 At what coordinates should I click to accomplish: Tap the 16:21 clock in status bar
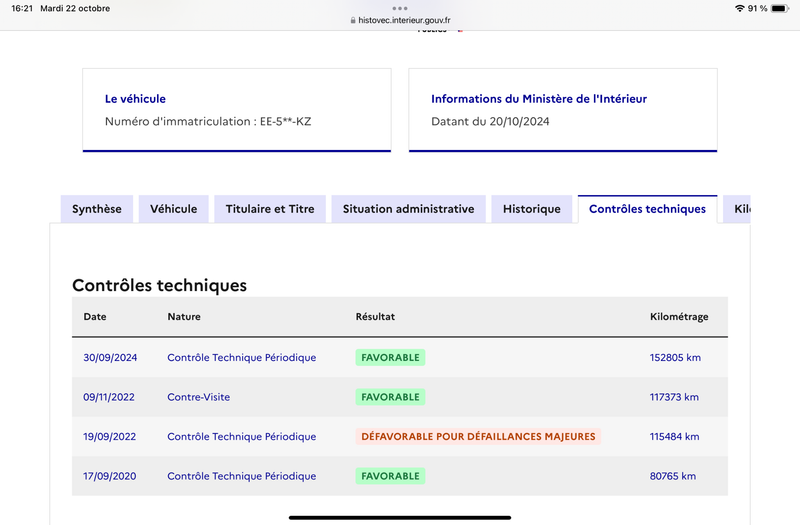[22, 8]
